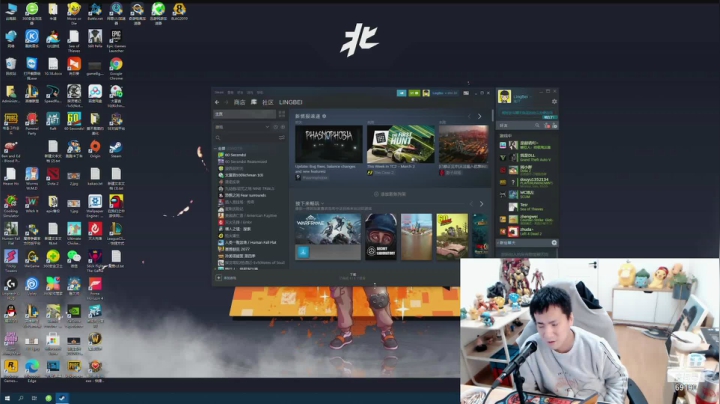Open the Google Chrome desktop icon
The height and width of the screenshot is (404, 720).
click(x=116, y=67)
